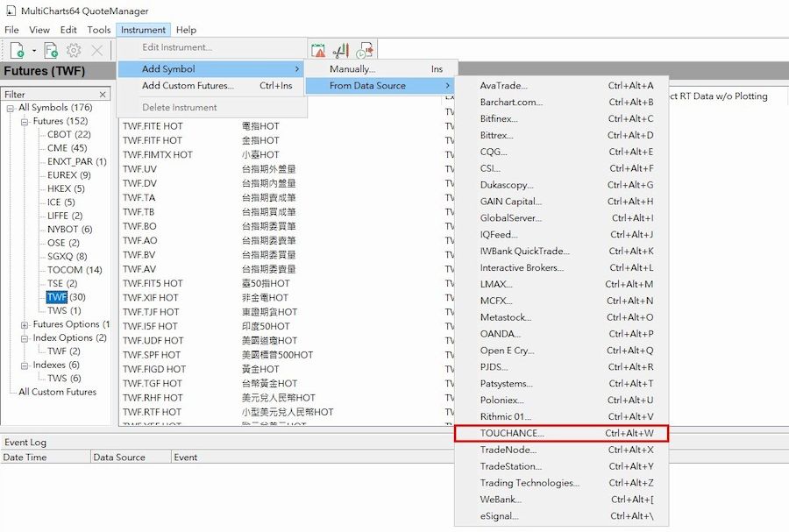The image size is (789, 532).
Task: Expand the Futures Options tree node
Action: coord(25,325)
